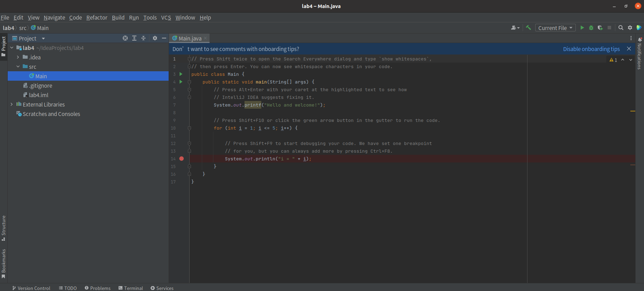Build project with the hammer icon
This screenshot has height=291, width=644.
[x=529, y=28]
